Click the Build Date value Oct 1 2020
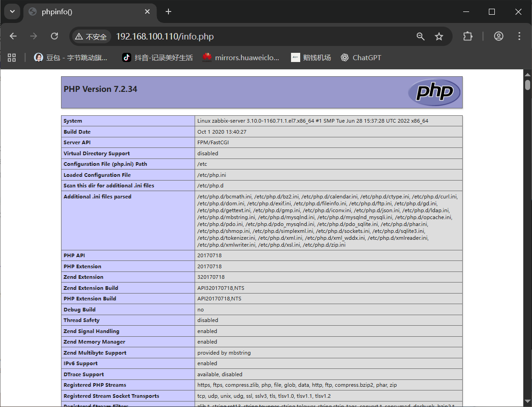The width and height of the screenshot is (532, 407). [222, 132]
